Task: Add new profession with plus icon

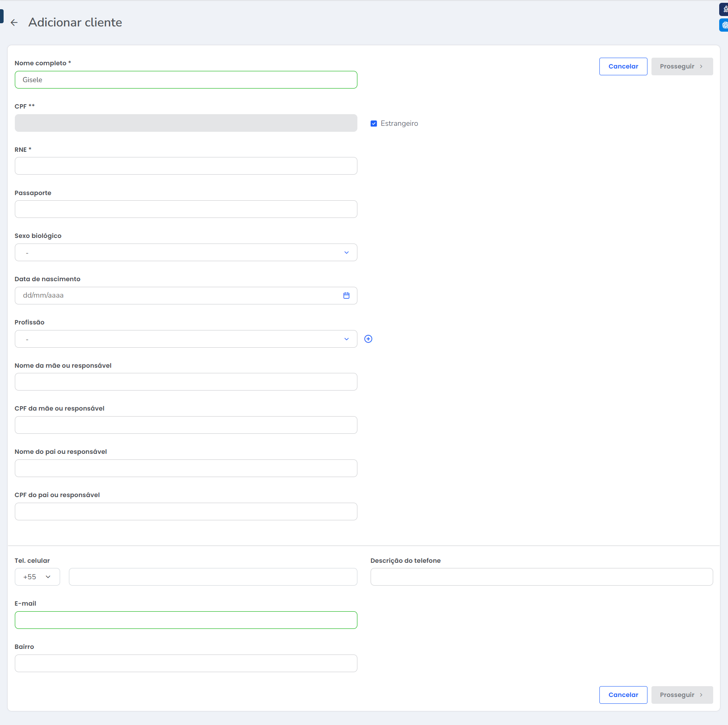Action: click(x=368, y=339)
